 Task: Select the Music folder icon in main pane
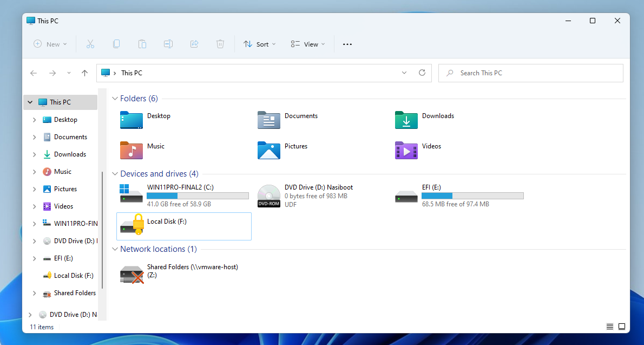pyautogui.click(x=132, y=150)
